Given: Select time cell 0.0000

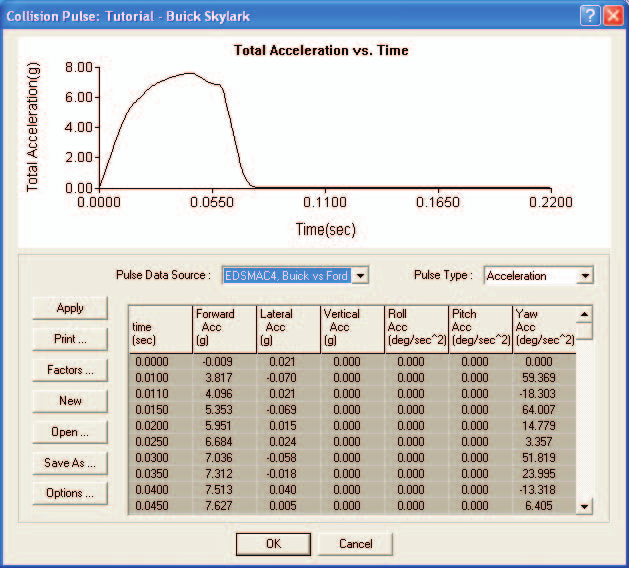Looking at the screenshot, I should click(x=160, y=362).
